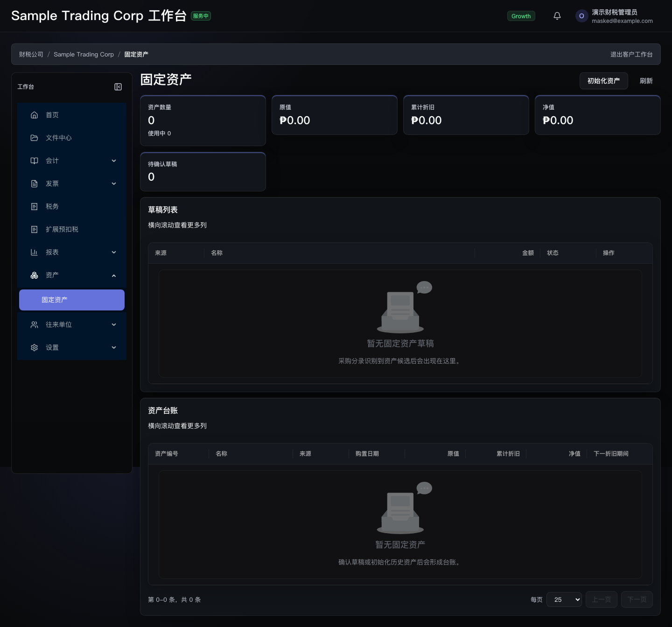Viewport: 672px width, 627px height.
Task: Click the gear icon beside 设置
Action: [x=34, y=347]
